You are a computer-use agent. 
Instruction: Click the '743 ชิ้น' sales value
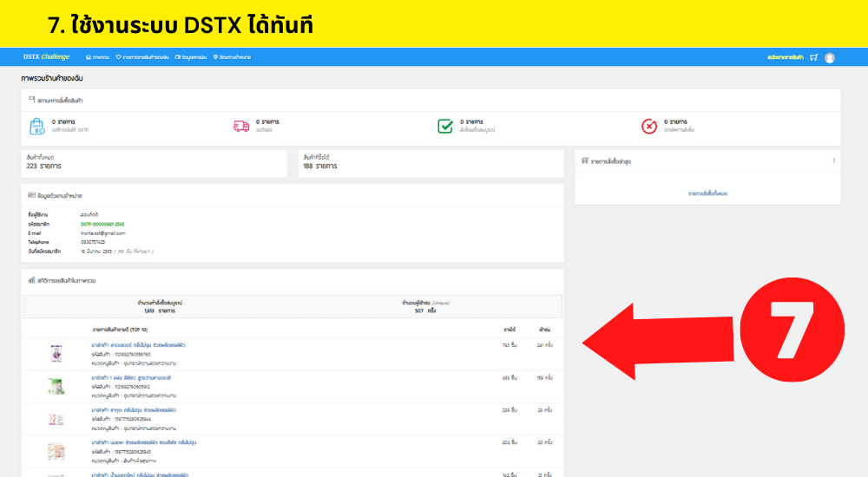click(x=510, y=345)
